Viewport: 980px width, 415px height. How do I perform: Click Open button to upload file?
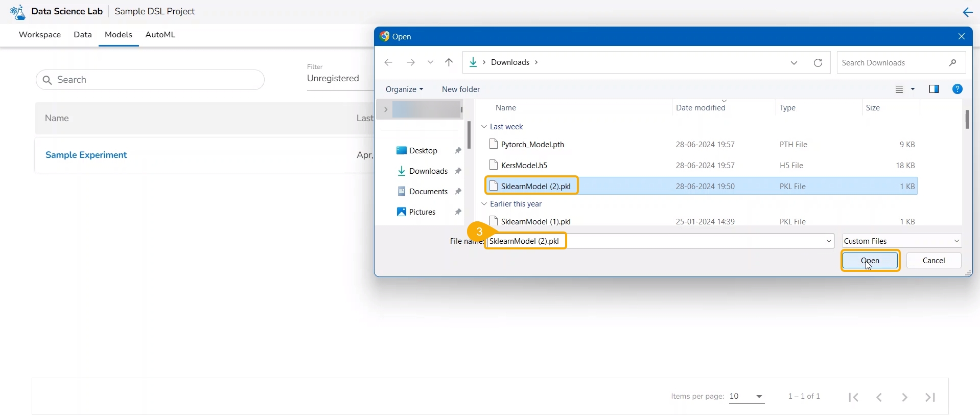pos(870,261)
